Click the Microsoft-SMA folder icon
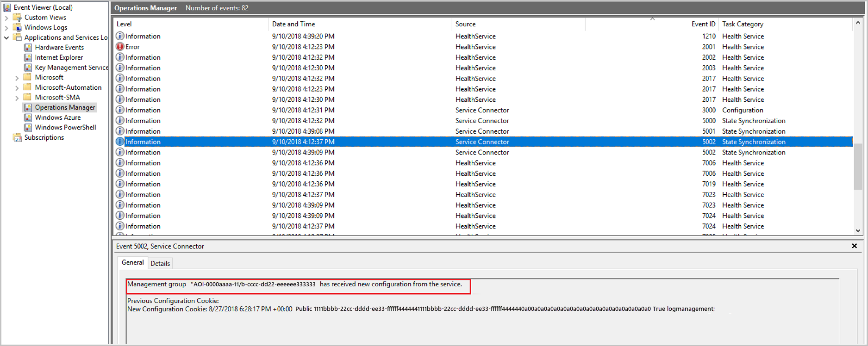 [28, 97]
